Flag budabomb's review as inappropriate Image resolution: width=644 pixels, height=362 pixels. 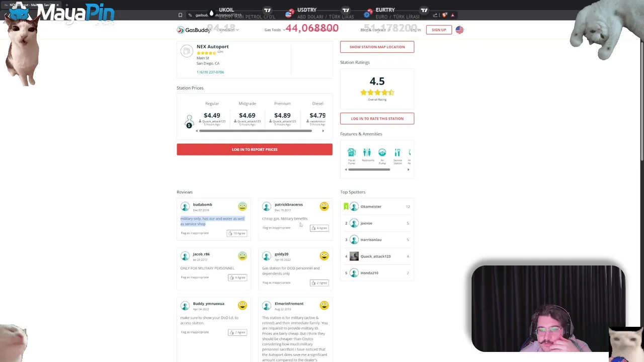click(x=195, y=233)
